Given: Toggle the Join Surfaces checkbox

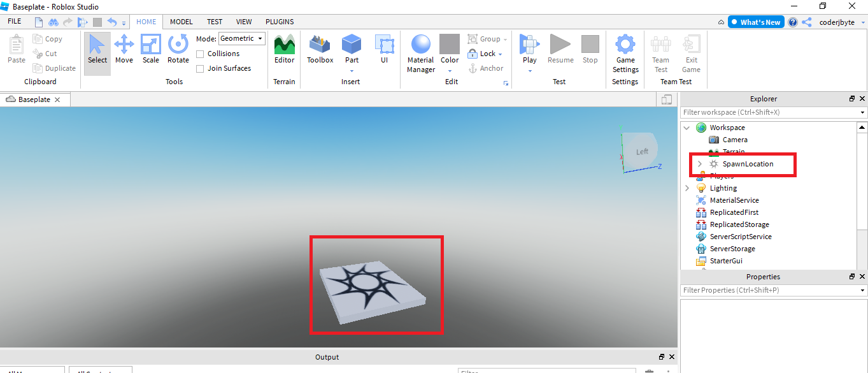Looking at the screenshot, I should [200, 68].
